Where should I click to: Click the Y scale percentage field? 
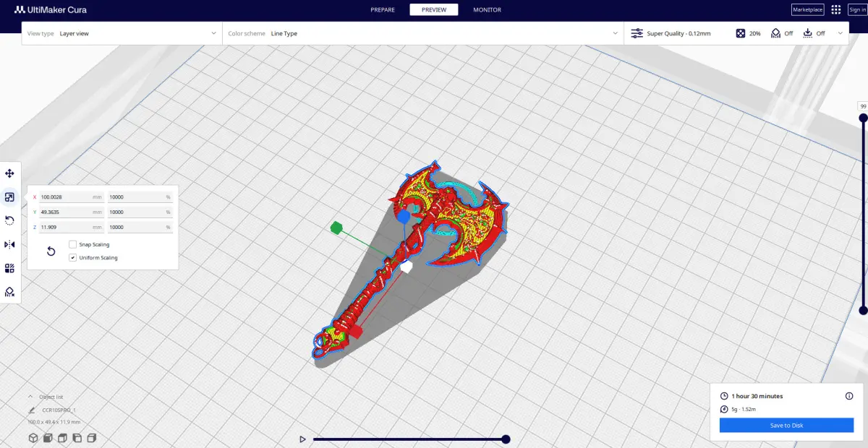[x=140, y=212]
